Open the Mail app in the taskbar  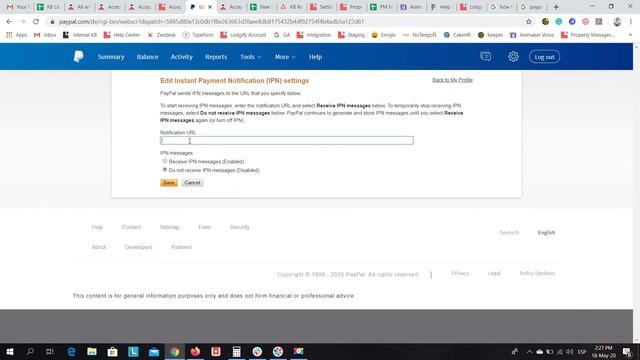(x=154, y=351)
